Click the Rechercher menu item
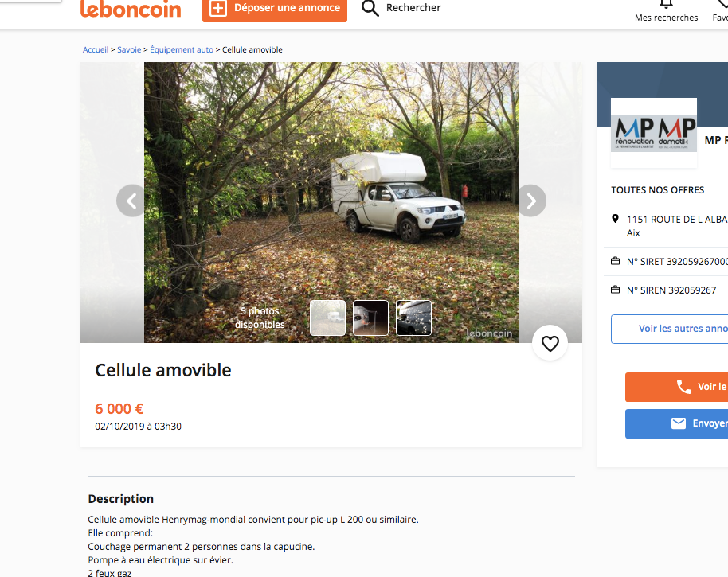728x577 pixels. click(x=413, y=8)
